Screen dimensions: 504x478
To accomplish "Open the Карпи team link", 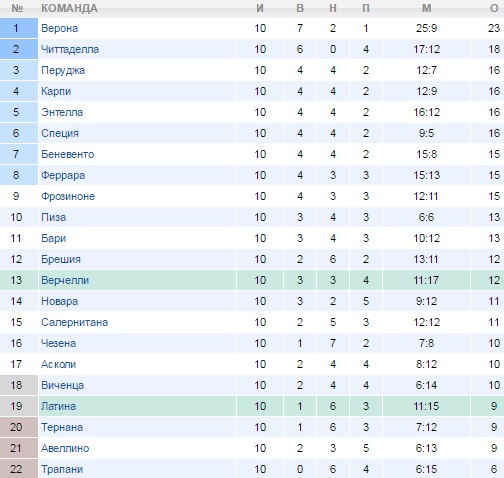I will (x=56, y=91).
